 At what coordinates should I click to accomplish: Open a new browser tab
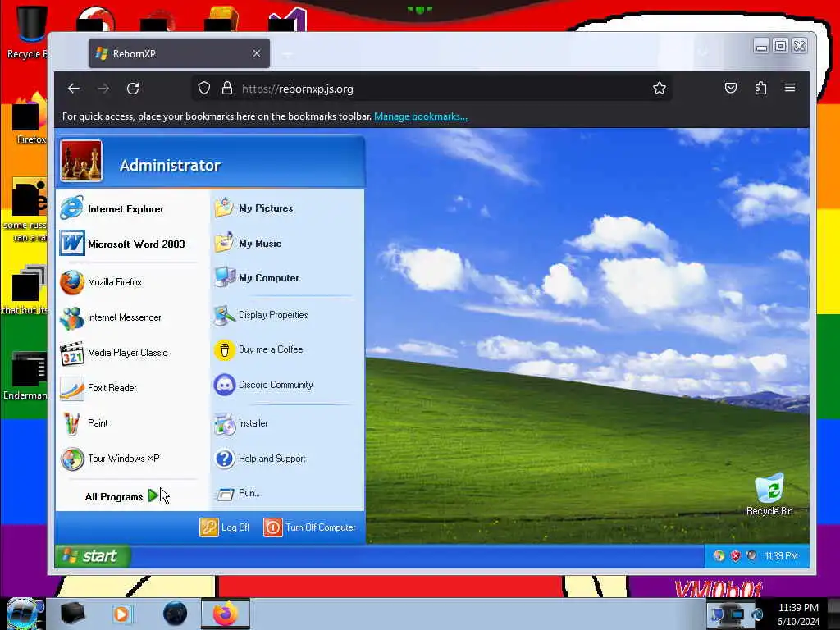288,54
